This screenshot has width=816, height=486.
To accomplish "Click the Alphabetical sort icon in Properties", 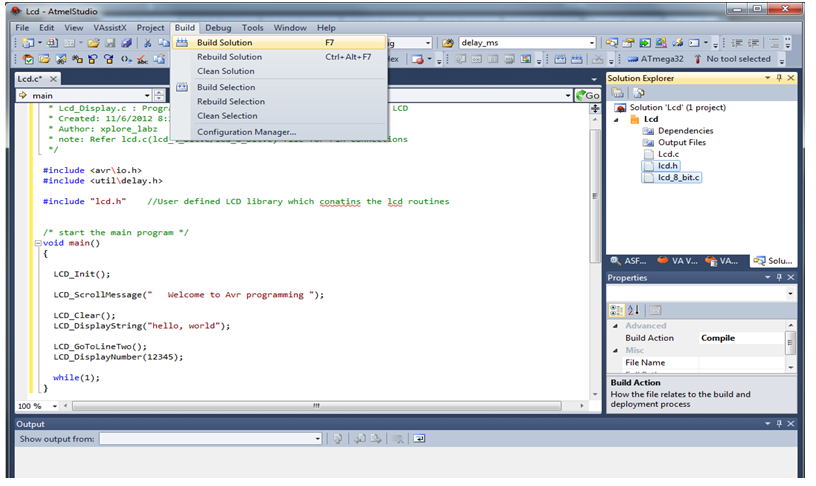I will (633, 311).
